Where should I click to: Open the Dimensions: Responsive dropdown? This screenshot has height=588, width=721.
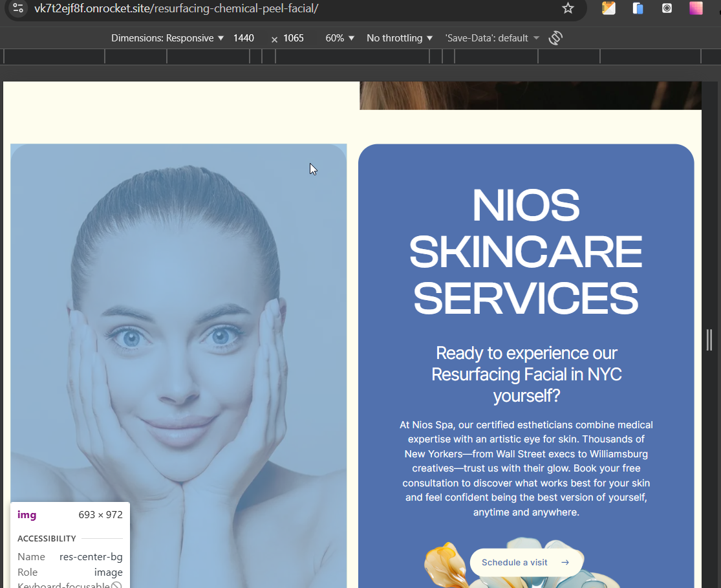click(x=167, y=38)
